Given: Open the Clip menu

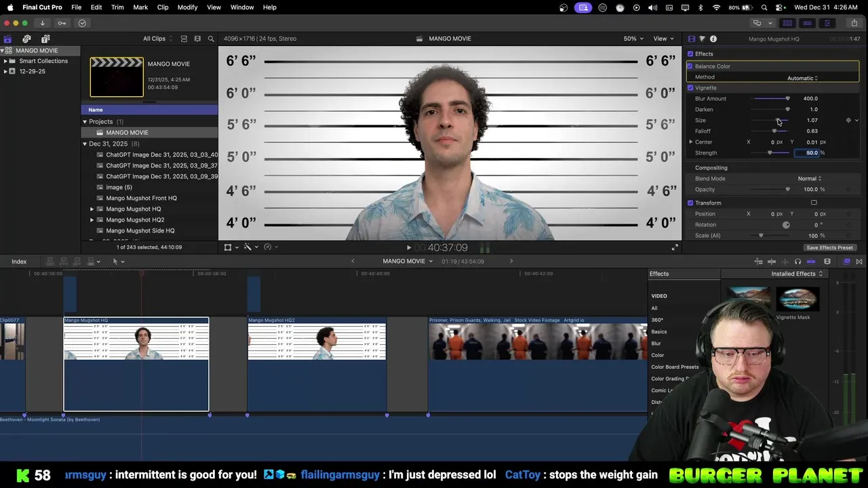Looking at the screenshot, I should 163,7.
